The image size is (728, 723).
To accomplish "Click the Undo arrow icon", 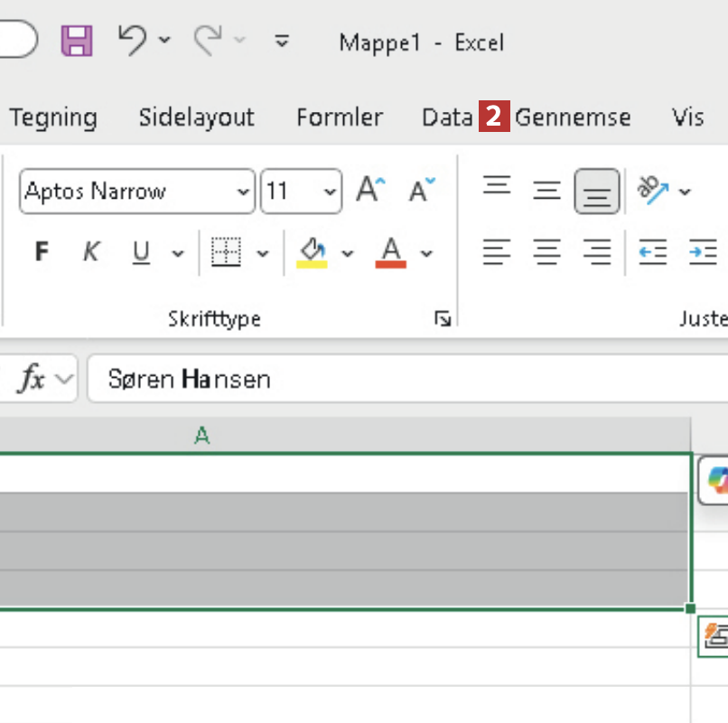I will (x=132, y=40).
